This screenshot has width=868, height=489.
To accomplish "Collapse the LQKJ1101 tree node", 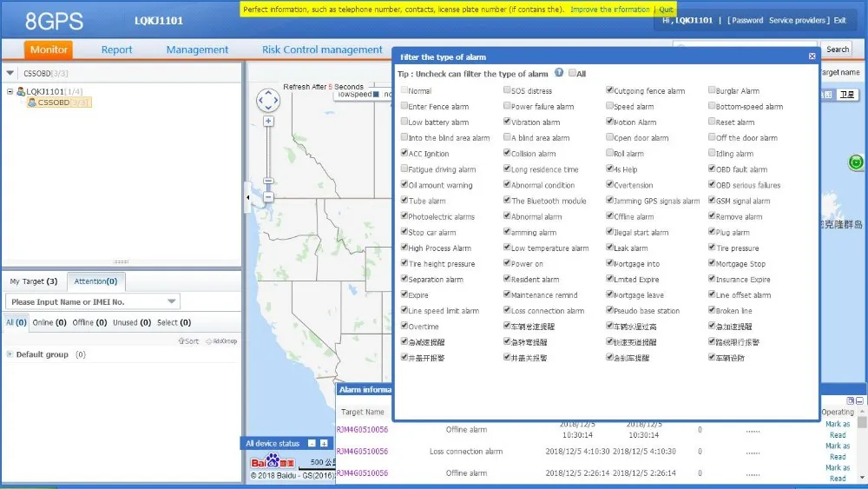I will (x=10, y=91).
